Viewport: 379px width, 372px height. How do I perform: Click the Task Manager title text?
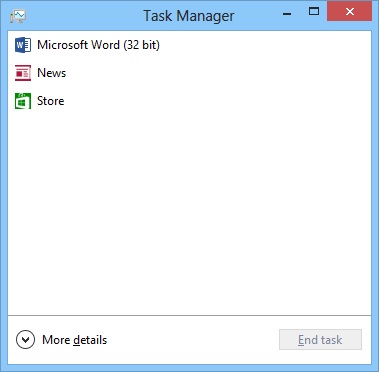point(189,16)
